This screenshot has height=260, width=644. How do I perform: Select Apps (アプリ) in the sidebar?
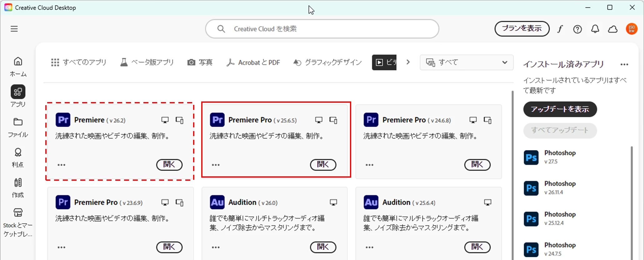click(18, 96)
